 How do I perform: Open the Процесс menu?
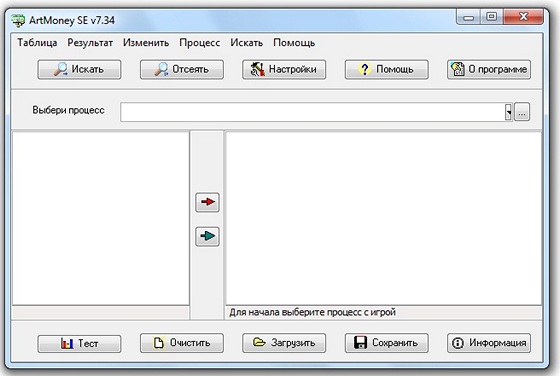(x=200, y=43)
